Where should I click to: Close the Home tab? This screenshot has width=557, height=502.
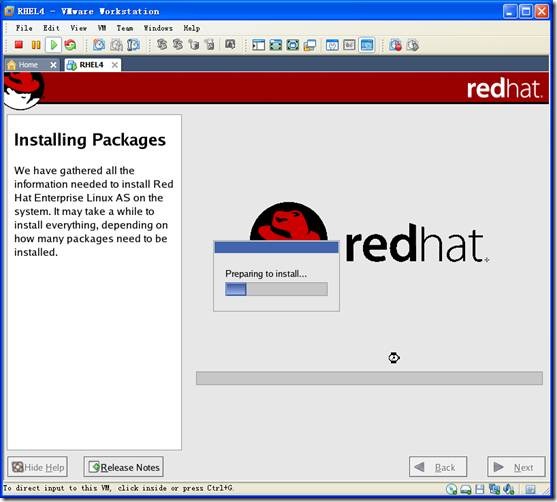pyautogui.click(x=53, y=65)
